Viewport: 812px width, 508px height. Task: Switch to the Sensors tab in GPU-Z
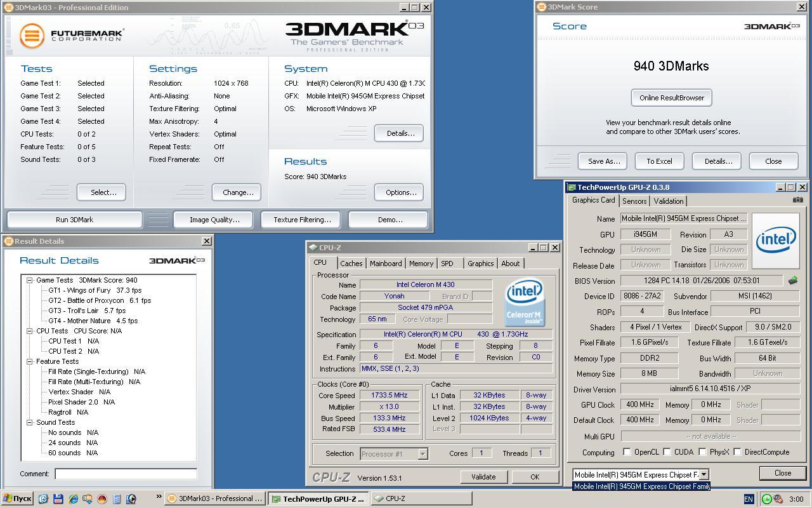point(634,201)
